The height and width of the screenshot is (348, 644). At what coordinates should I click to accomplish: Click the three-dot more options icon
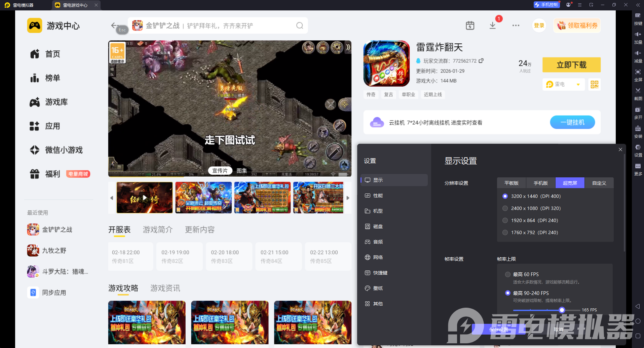tap(516, 26)
